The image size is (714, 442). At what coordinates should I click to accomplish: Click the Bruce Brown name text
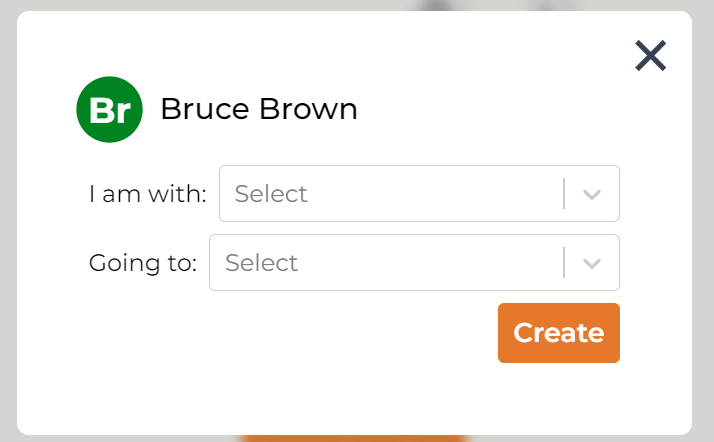(x=258, y=109)
